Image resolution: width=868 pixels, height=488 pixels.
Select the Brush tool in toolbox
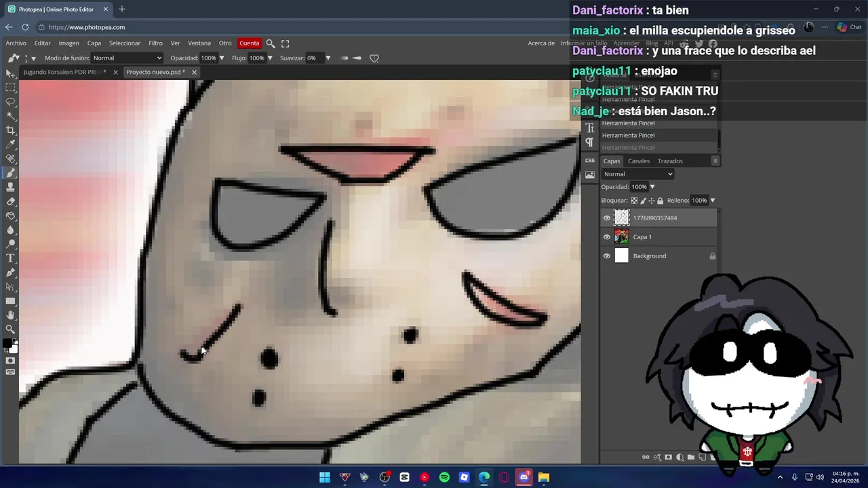click(x=10, y=173)
